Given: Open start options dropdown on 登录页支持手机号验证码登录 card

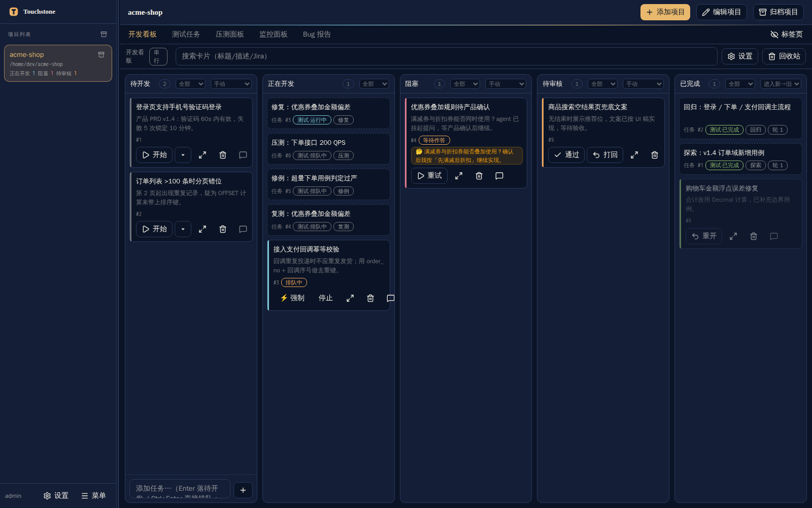Looking at the screenshot, I should coord(183,155).
